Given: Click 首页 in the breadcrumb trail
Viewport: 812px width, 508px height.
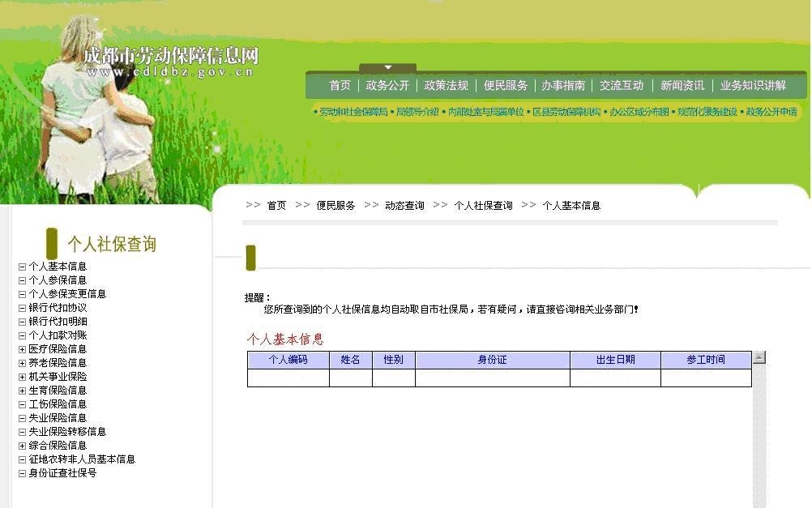Looking at the screenshot, I should pyautogui.click(x=276, y=205).
